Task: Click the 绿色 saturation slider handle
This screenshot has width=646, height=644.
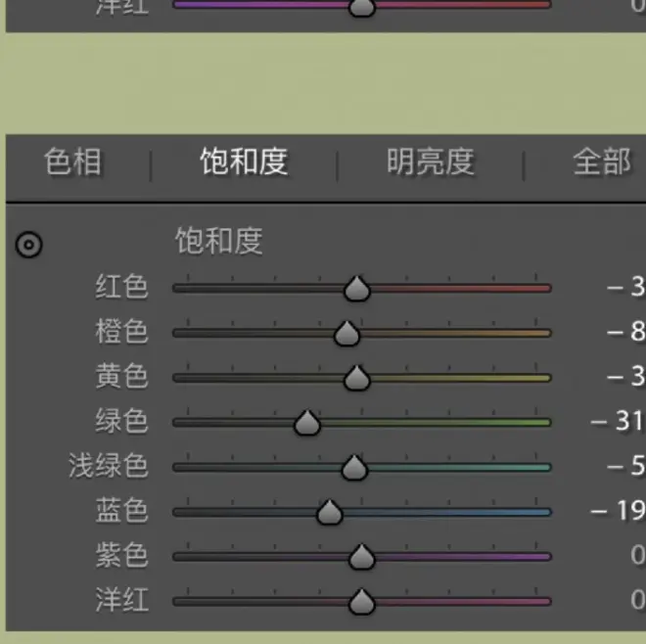Action: pyautogui.click(x=307, y=423)
